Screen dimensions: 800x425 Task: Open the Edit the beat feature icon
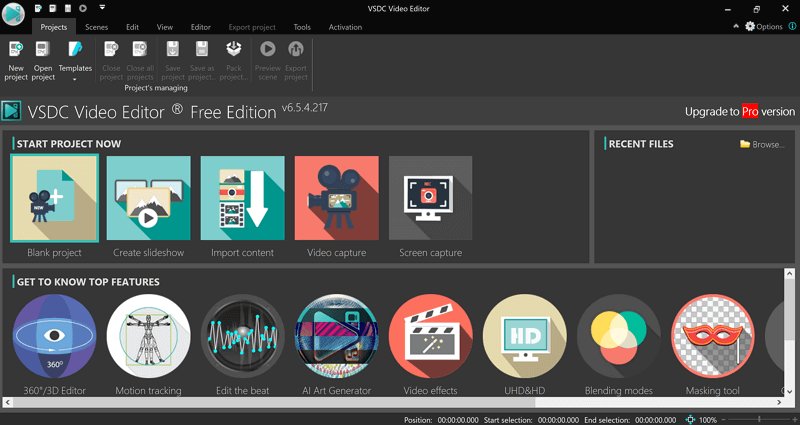[x=242, y=336]
